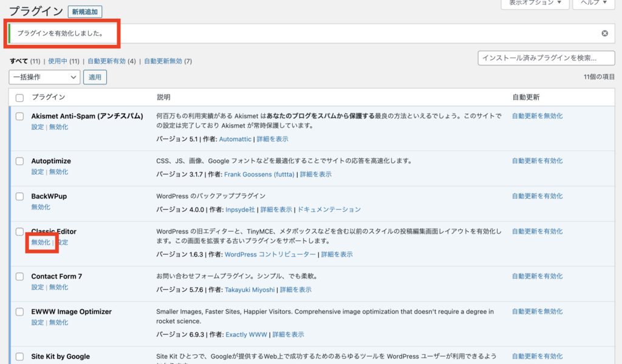Click the Akismet Anti-Spam plugin name
The width and height of the screenshot is (622, 364).
[87, 116]
